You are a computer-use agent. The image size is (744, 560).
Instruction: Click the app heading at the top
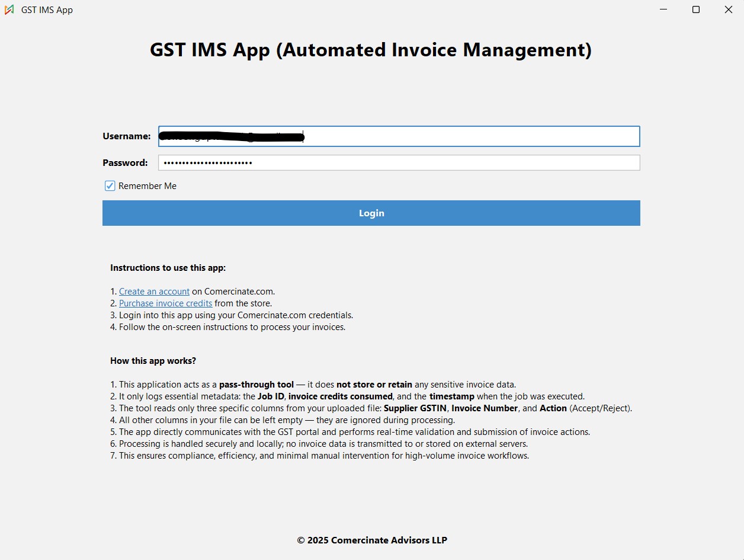point(371,50)
